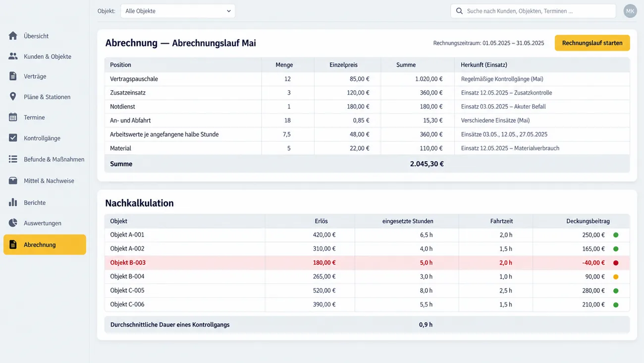This screenshot has height=363, width=644.
Task: Select the Material position
Action: pyautogui.click(x=367, y=148)
